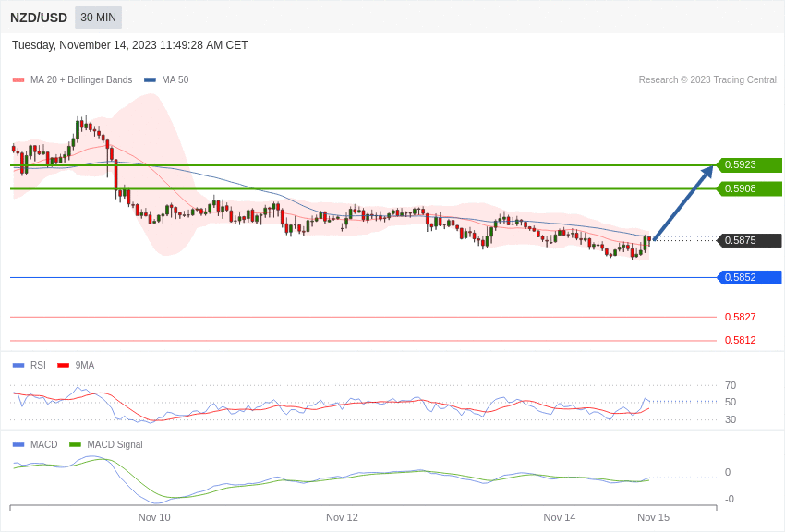Click the Nov 15 date axis label
Screen dimensions: 785x532
pyautogui.click(x=653, y=517)
